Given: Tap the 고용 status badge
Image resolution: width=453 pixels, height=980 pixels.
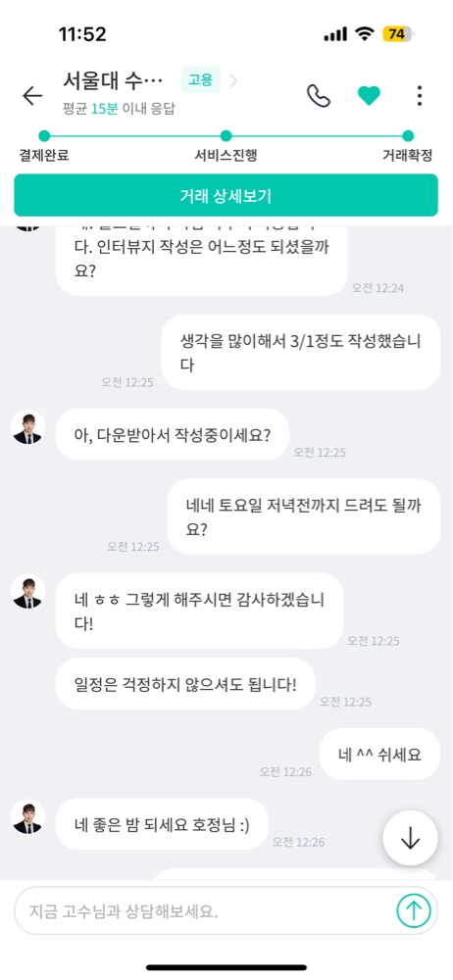Looking at the screenshot, I should pyautogui.click(x=200, y=80).
